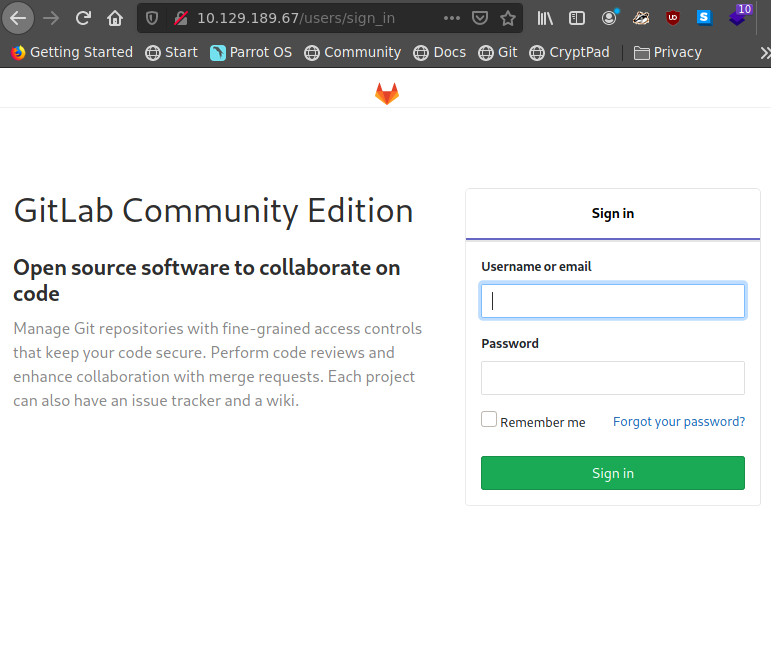The width and height of the screenshot is (771, 654).
Task: Open the Docs bookmark
Action: click(440, 52)
